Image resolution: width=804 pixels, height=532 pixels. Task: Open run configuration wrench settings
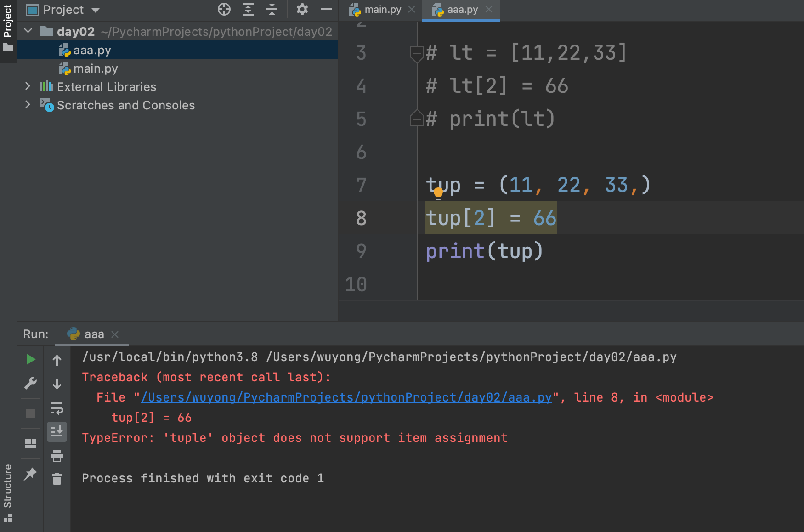click(x=30, y=383)
